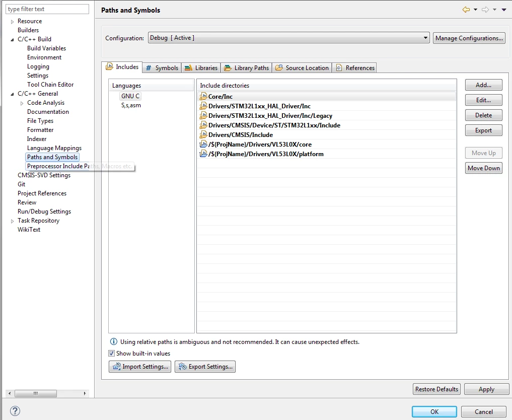Select Git in the tree
512x420 pixels.
tap(21, 184)
